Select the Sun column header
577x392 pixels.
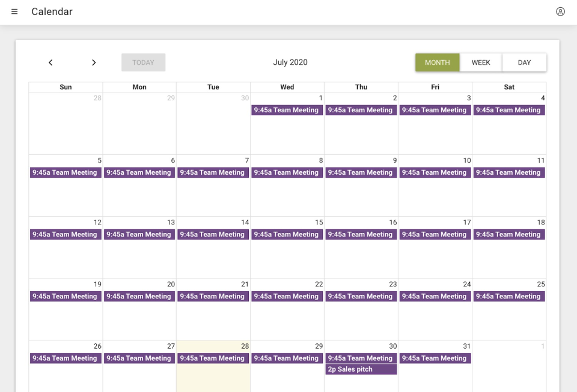point(66,87)
